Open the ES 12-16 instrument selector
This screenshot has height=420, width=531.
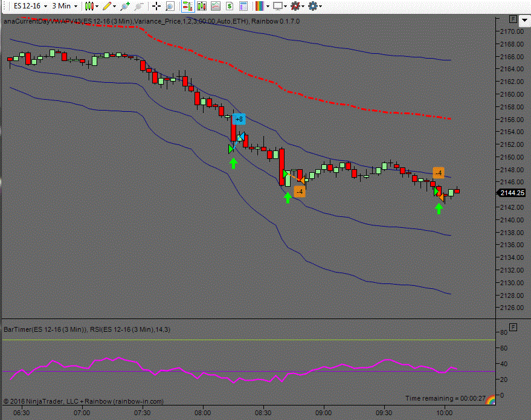point(30,6)
